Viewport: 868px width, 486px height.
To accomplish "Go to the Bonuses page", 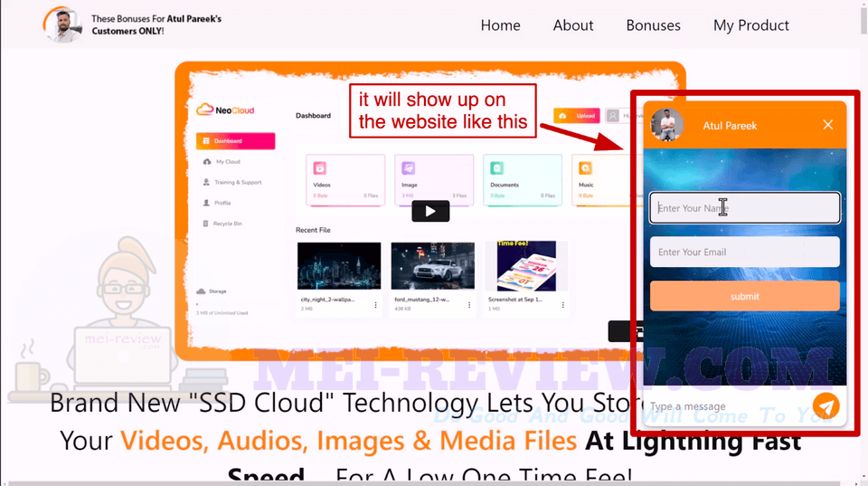I will [x=653, y=25].
